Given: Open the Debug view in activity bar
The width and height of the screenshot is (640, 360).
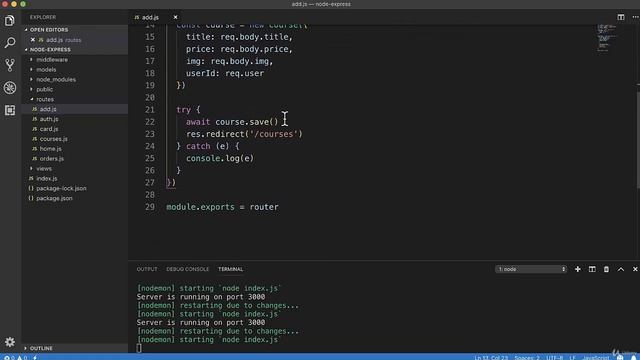Looking at the screenshot, I should [x=10, y=87].
